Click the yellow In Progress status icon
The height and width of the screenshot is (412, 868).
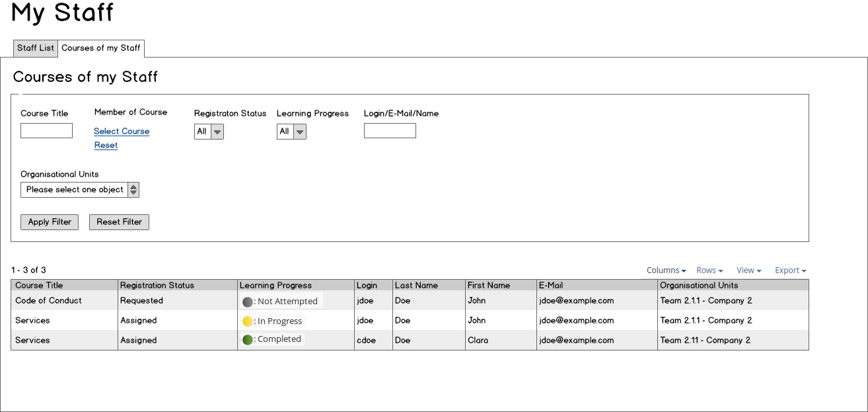point(248,321)
